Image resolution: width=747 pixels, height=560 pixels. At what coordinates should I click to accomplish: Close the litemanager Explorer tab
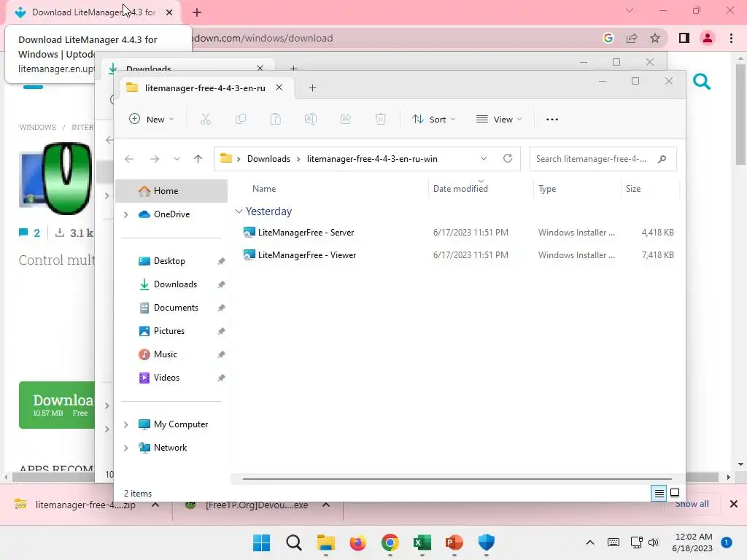tap(279, 87)
